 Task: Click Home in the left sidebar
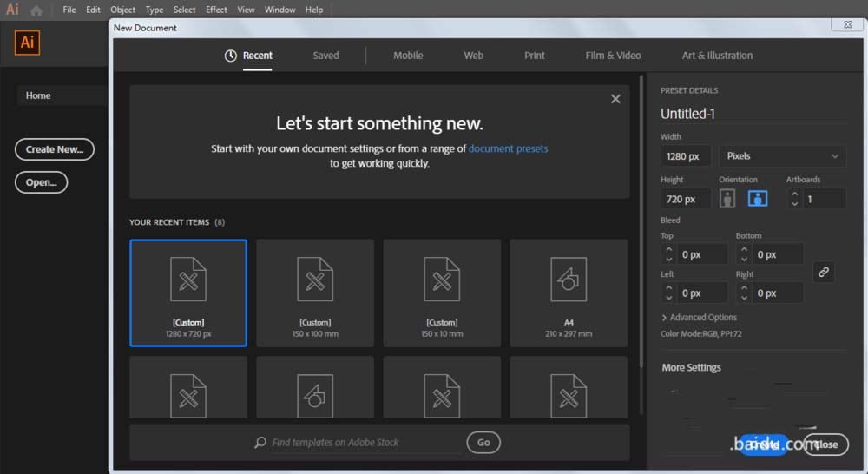37,95
